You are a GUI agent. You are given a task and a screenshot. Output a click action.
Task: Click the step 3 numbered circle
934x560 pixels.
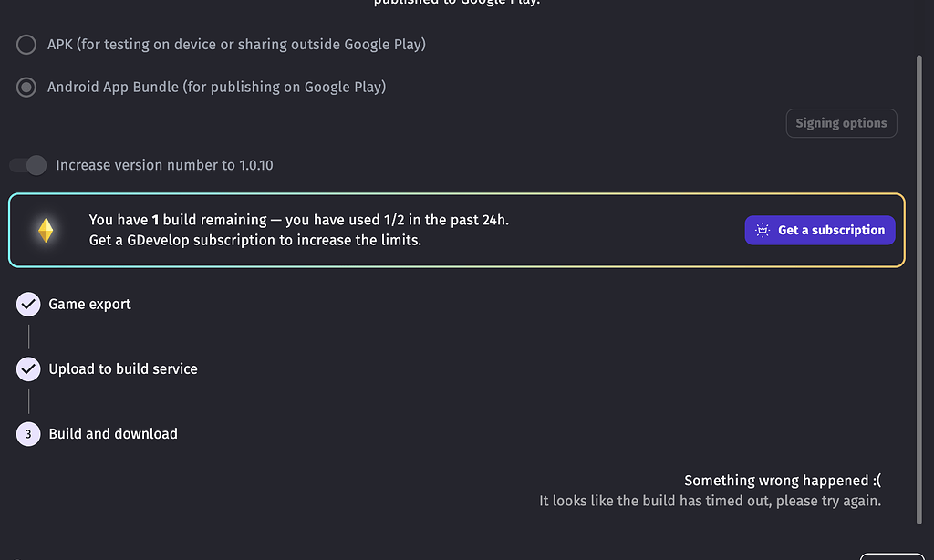click(28, 433)
